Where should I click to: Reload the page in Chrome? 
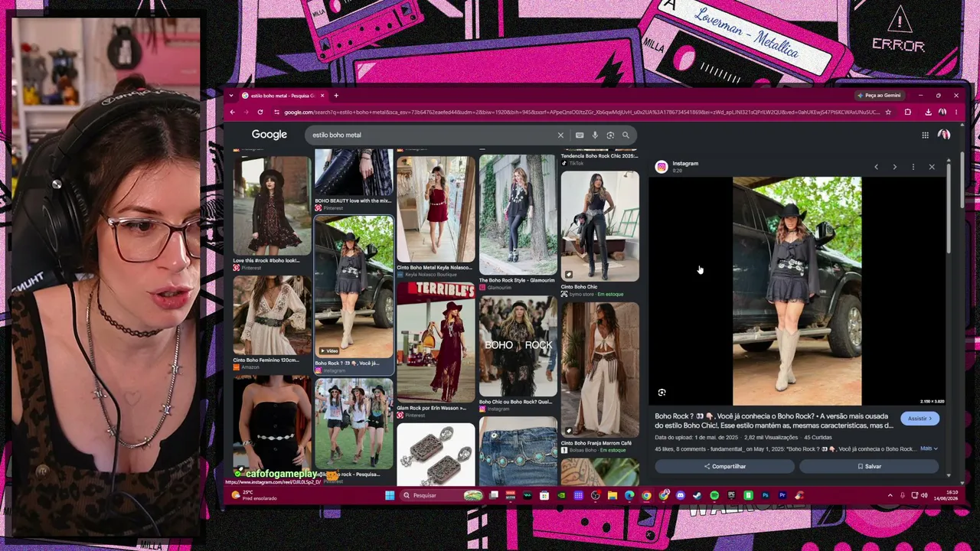coord(260,112)
